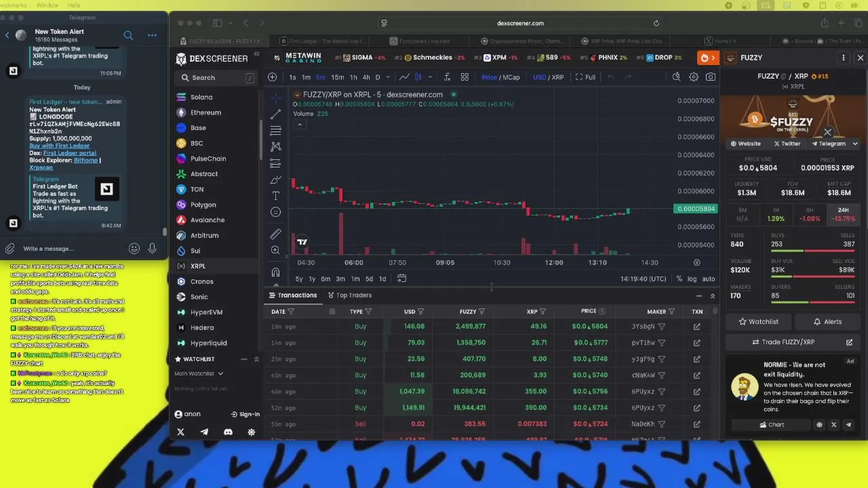
Task: Toggle MCap view in Price / MCap
Action: point(511,77)
